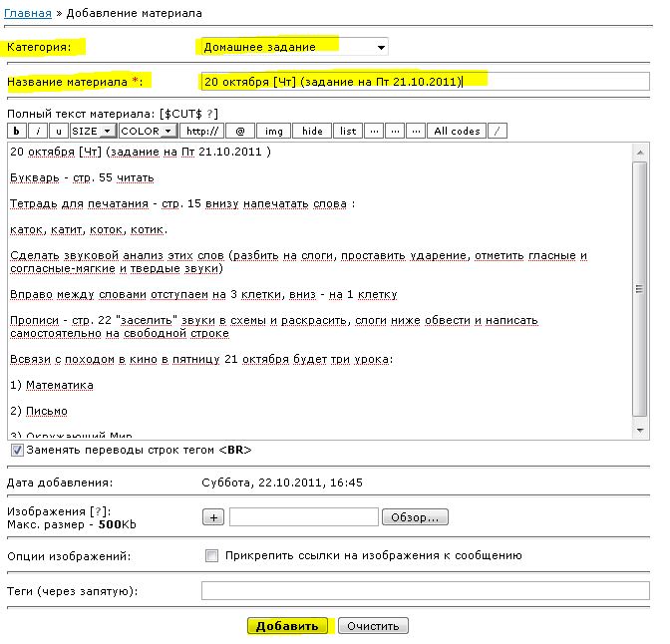Image resolution: width=670 pixels, height=644 pixels.
Task: Show every BB code via All codes
Action: pos(457,132)
